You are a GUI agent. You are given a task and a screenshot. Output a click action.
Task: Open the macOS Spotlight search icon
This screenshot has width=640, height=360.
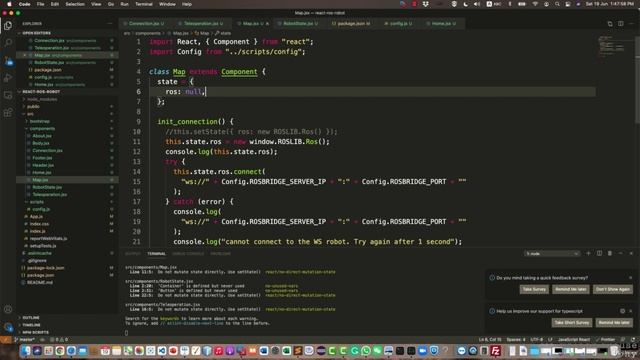tap(557, 4)
